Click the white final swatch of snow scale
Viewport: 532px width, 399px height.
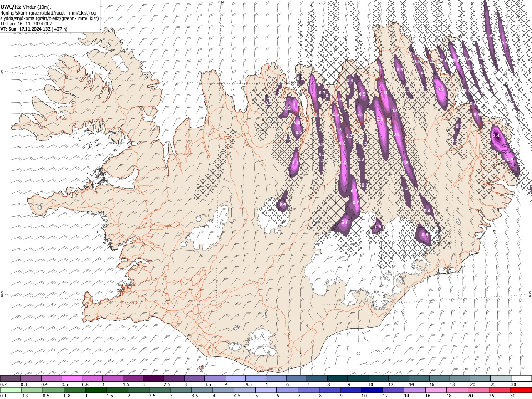522,379
